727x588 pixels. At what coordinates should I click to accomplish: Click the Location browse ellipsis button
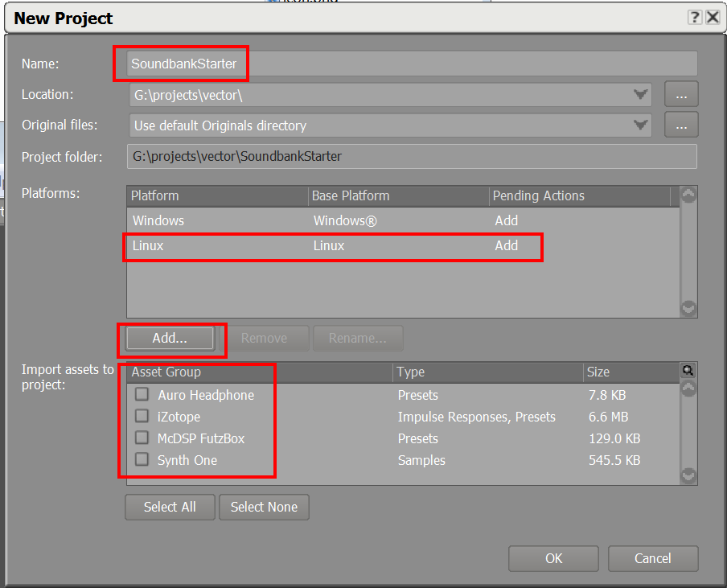tap(681, 94)
